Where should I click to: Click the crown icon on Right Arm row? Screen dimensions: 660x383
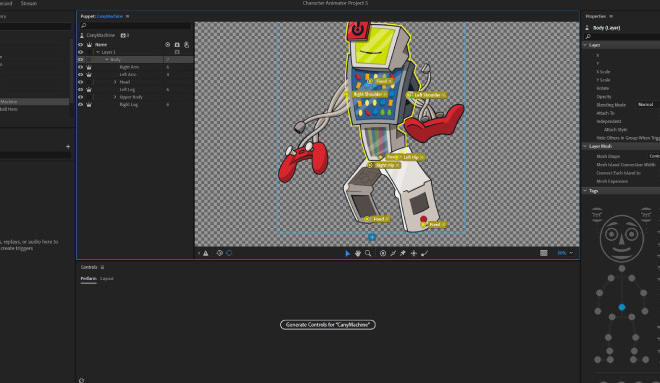coord(89,67)
